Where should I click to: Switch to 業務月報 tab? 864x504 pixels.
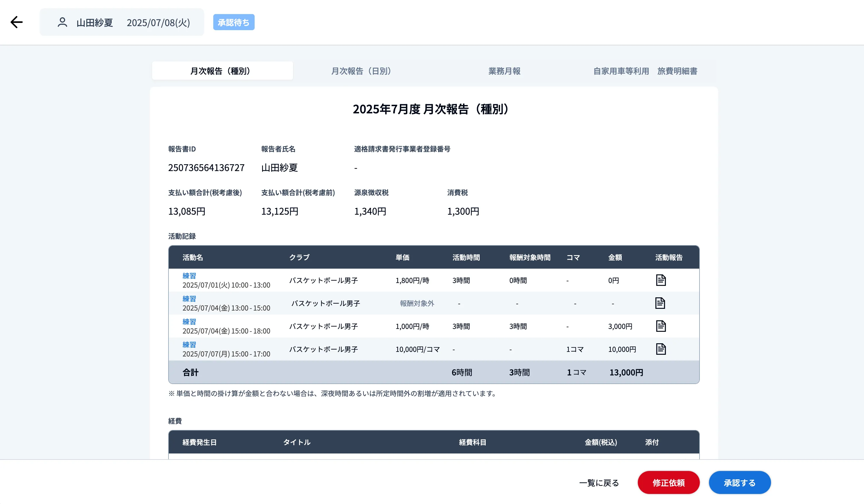pos(504,71)
